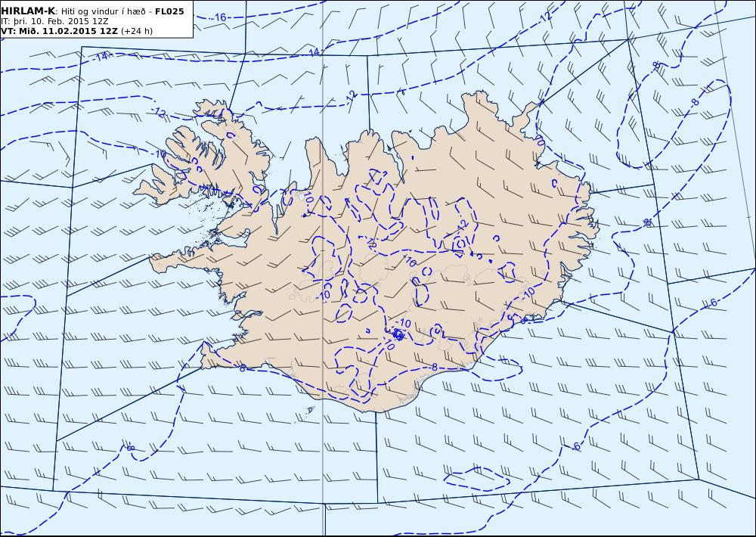Click the HIRLAM-K chart title
This screenshot has height=537, width=756.
tap(27, 11)
